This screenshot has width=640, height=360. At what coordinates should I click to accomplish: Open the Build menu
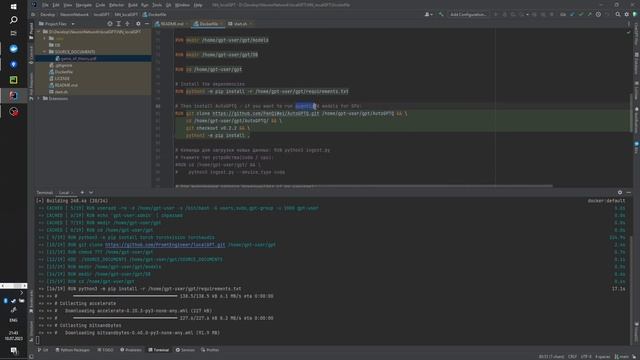pos(133,5)
